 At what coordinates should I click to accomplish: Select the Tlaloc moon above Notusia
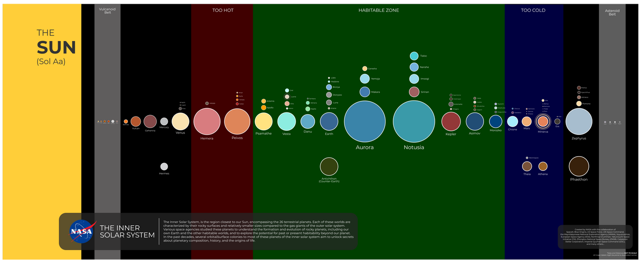tap(414, 56)
